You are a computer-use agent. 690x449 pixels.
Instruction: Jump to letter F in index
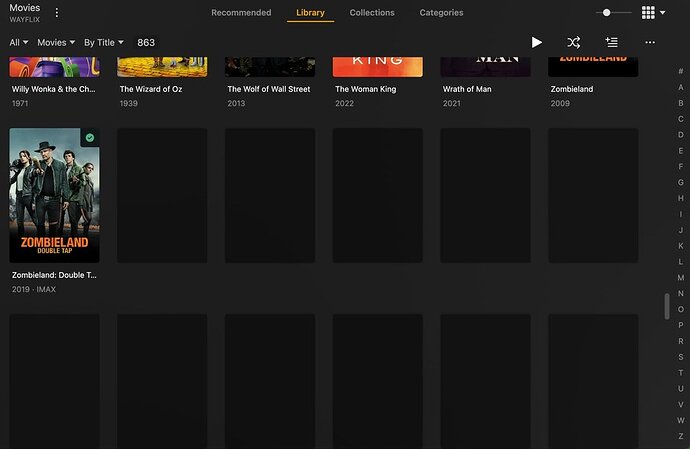coord(681,166)
